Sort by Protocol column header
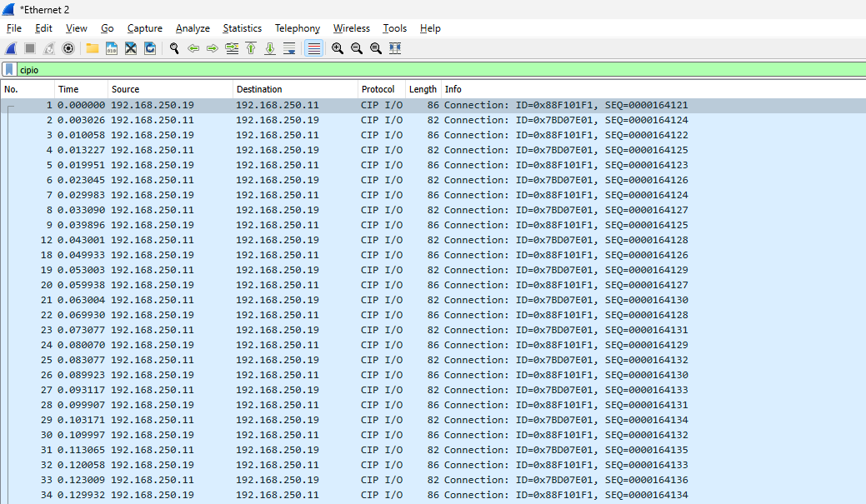This screenshot has height=504, width=866. pyautogui.click(x=382, y=89)
